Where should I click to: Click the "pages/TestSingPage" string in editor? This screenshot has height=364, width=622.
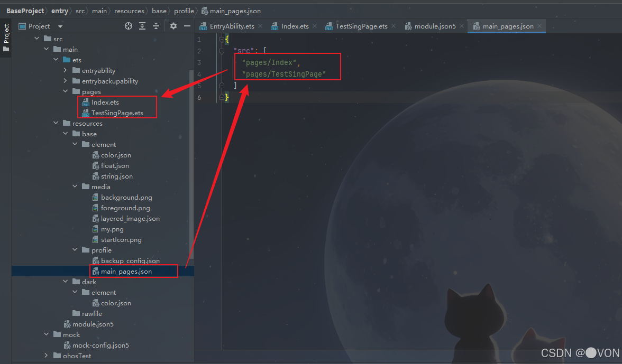283,74
